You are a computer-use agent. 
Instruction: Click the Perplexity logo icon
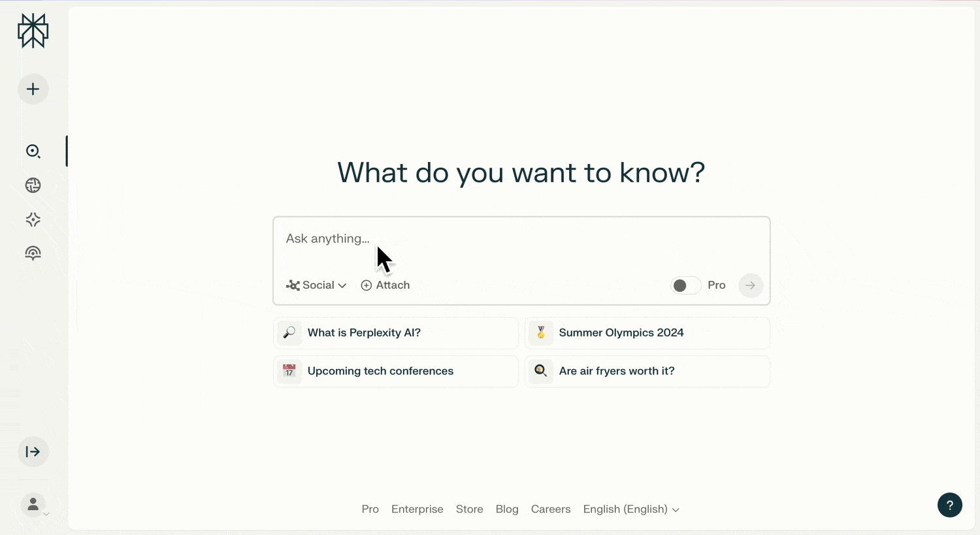[33, 31]
